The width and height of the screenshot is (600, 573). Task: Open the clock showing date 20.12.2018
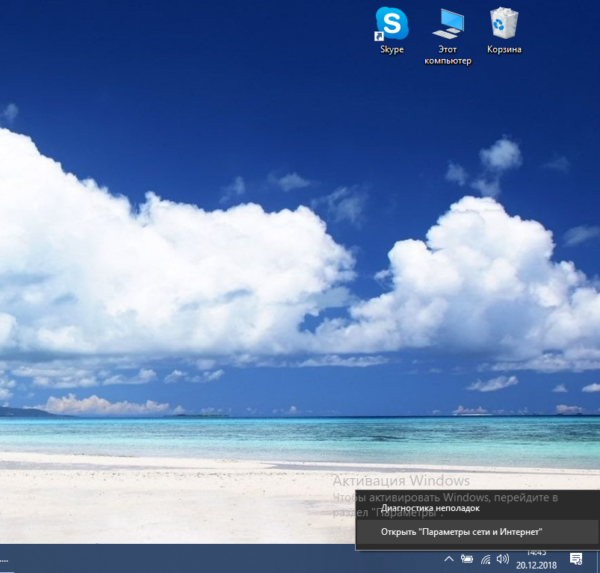click(x=536, y=559)
